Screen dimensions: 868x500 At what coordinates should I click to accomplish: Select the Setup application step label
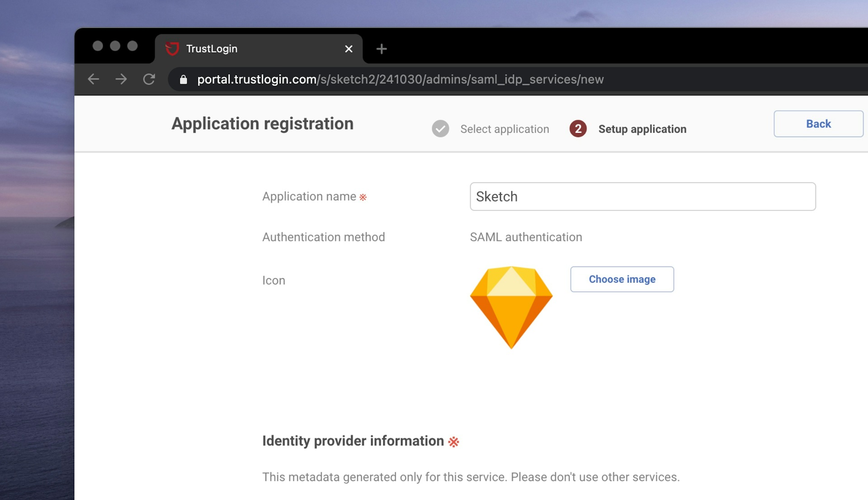(642, 129)
